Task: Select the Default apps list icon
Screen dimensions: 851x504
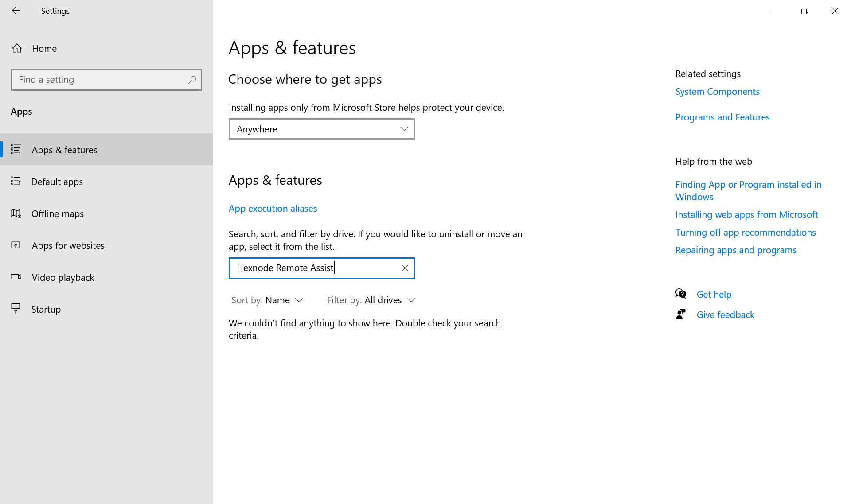Action: [16, 181]
